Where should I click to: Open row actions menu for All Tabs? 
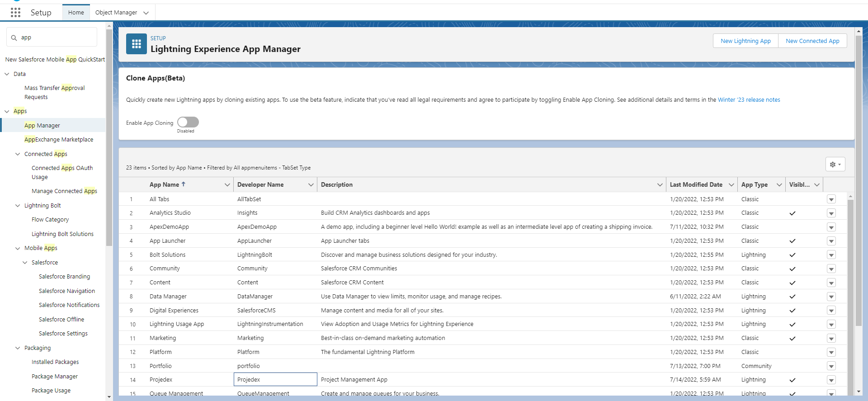coord(831,199)
